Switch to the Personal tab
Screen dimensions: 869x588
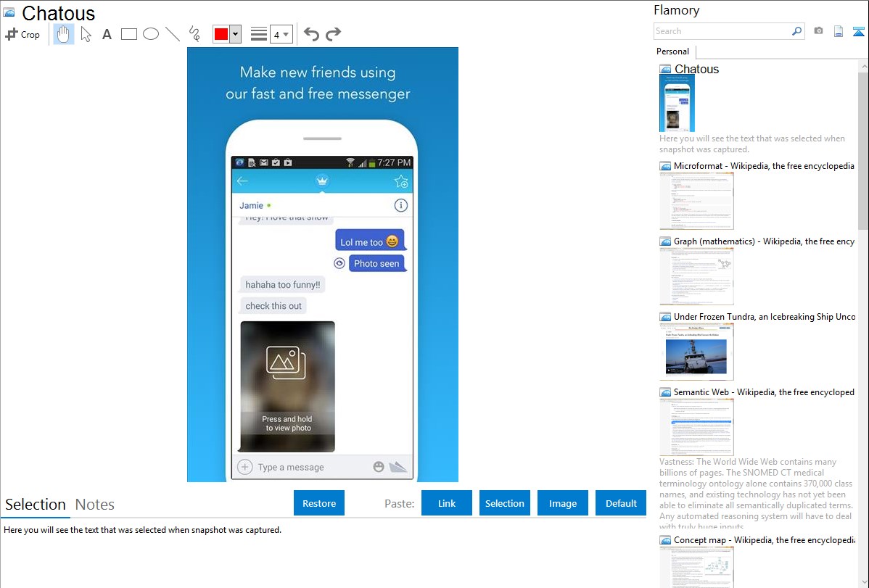[673, 51]
